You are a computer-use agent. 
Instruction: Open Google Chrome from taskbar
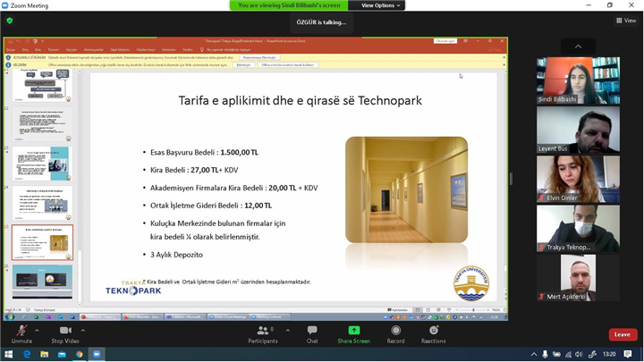[x=80, y=354]
